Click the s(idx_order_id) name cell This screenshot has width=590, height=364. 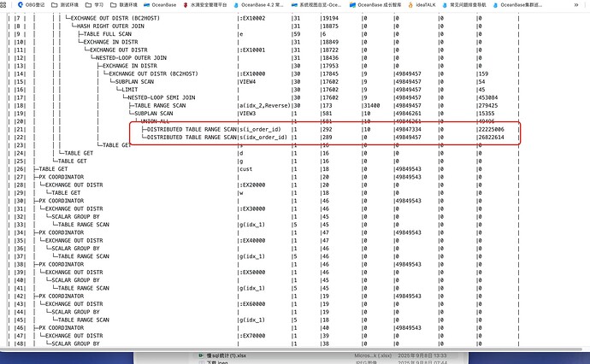[x=263, y=138]
